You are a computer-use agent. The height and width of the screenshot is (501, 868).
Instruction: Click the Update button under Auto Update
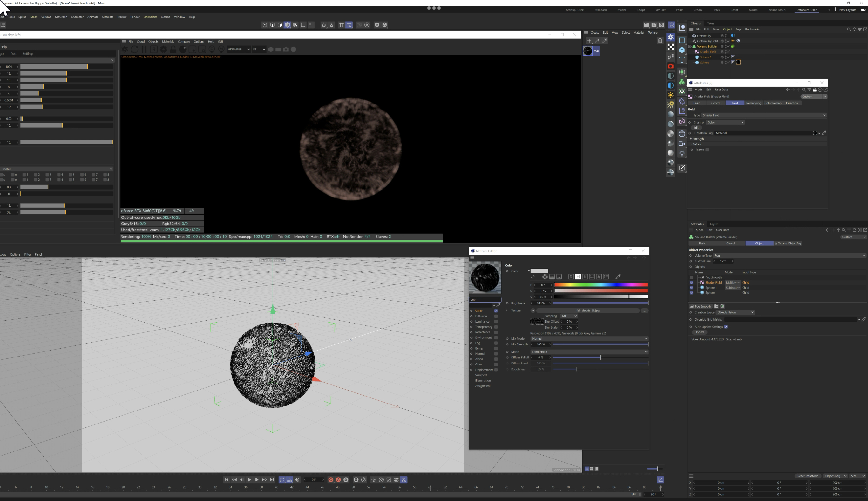[699, 332]
